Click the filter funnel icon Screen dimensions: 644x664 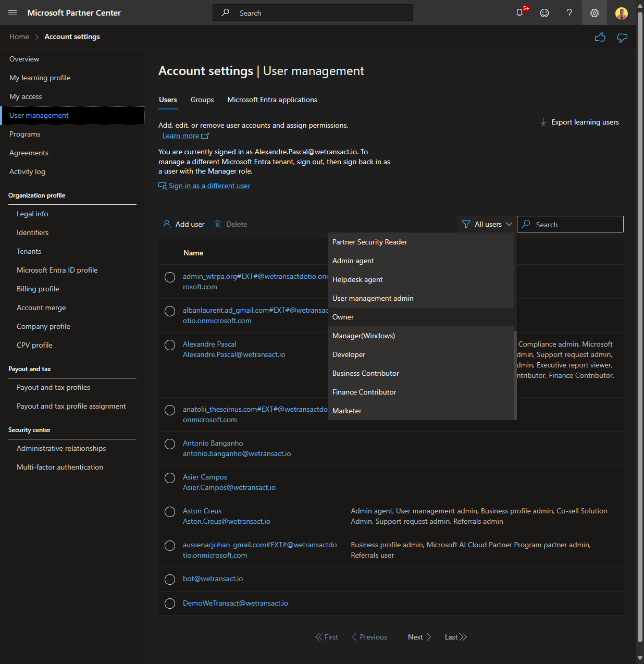click(466, 224)
